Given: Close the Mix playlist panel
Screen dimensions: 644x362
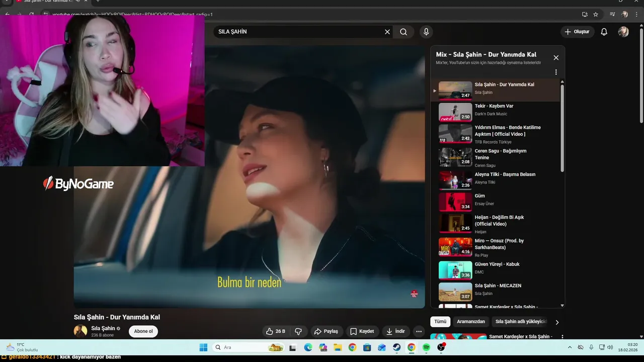Looking at the screenshot, I should pos(556,58).
